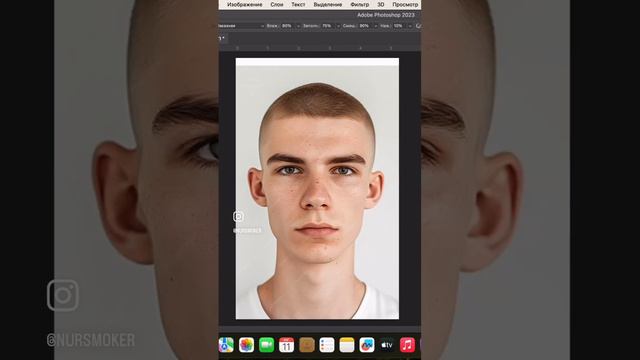This screenshot has width=640, height=360.
Task: Open the Просмотр menu
Action: pyautogui.click(x=405, y=4)
